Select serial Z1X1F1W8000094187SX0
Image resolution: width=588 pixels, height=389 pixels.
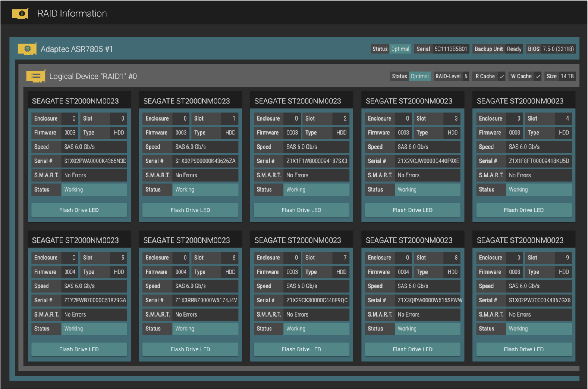click(317, 161)
